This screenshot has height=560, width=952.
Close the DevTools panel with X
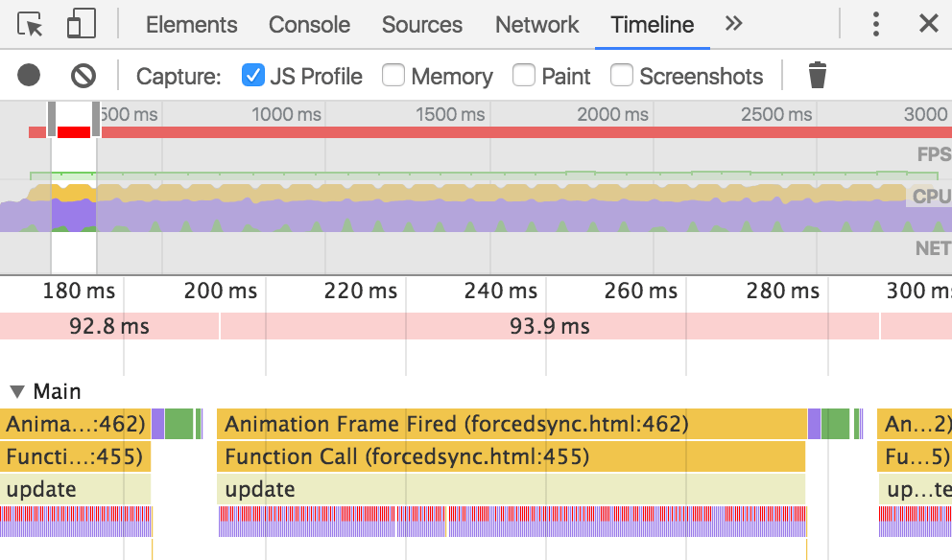point(928,24)
